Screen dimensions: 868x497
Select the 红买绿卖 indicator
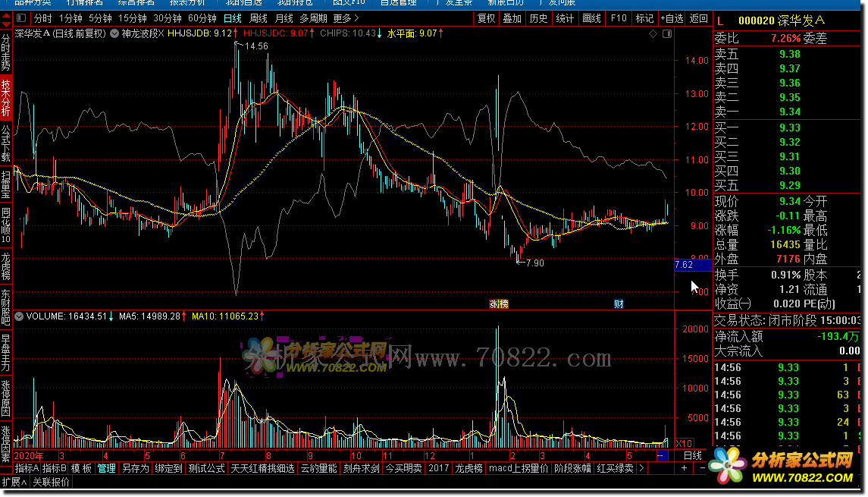(615, 468)
